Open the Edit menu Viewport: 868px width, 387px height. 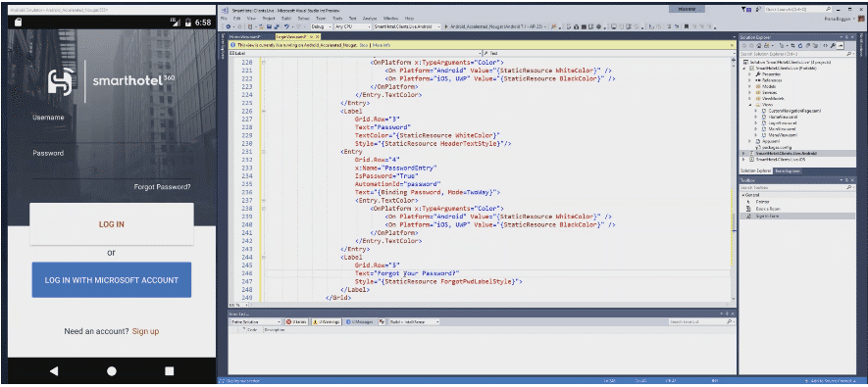point(237,19)
